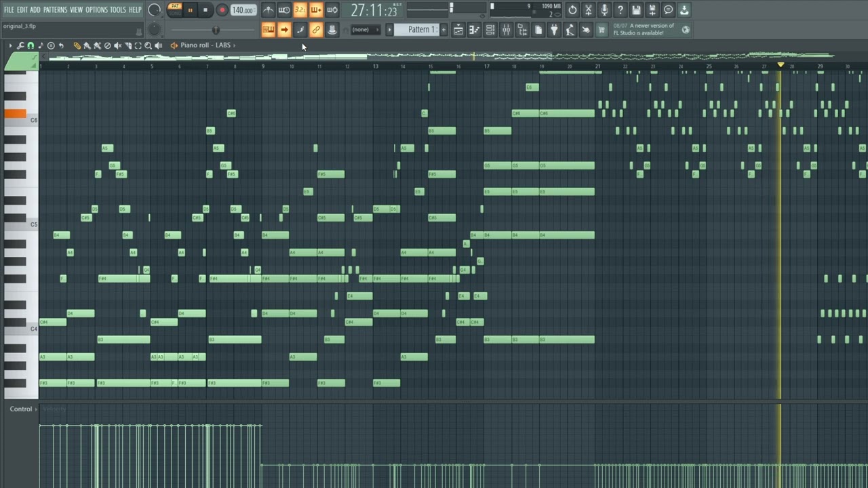Click the globe news icon

(x=686, y=30)
